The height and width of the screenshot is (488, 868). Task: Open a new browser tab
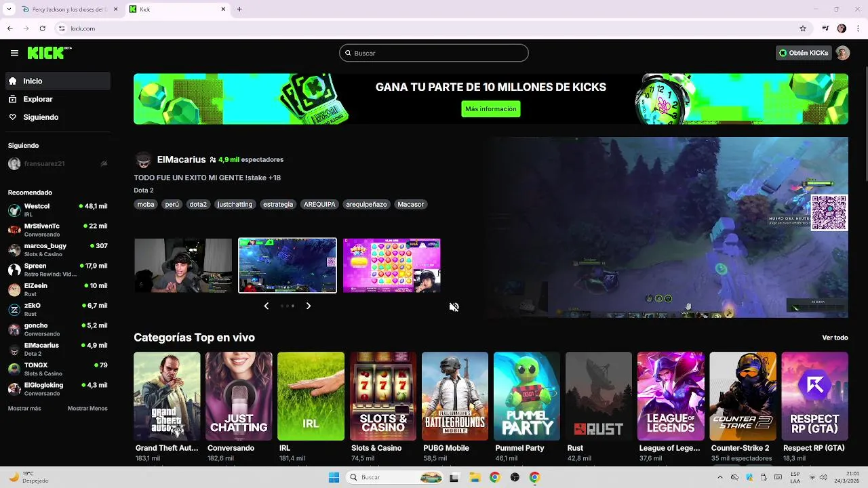point(239,9)
